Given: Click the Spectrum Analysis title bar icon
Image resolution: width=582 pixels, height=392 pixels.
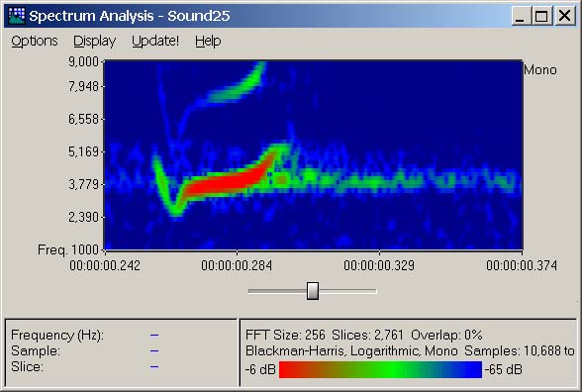Looking at the screenshot, I should 16,16.
